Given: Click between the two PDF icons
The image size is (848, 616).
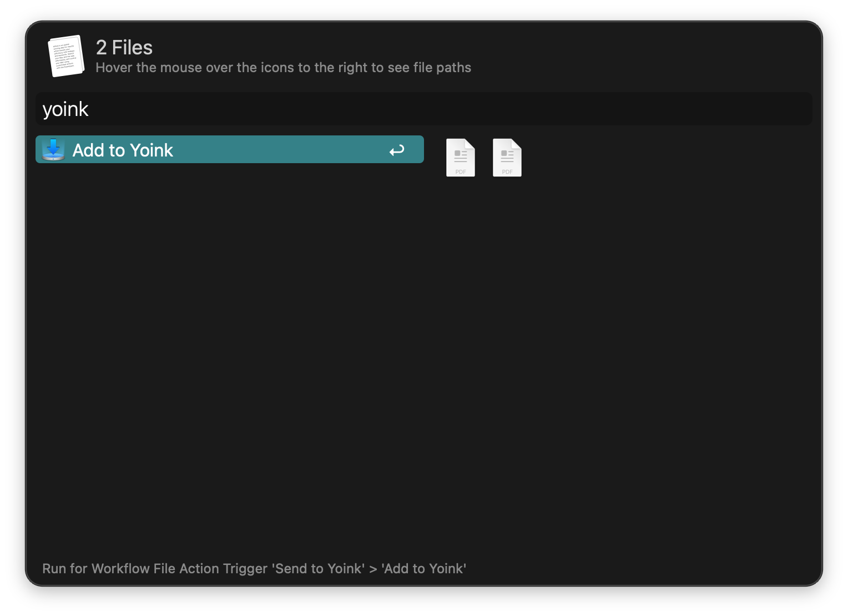Looking at the screenshot, I should (x=483, y=157).
